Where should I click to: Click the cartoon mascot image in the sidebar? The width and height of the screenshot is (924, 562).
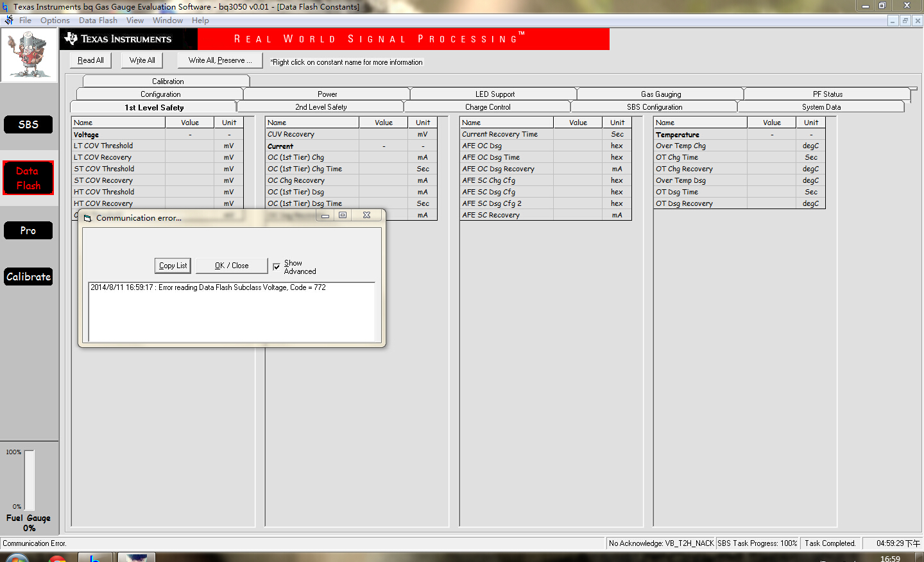click(29, 55)
